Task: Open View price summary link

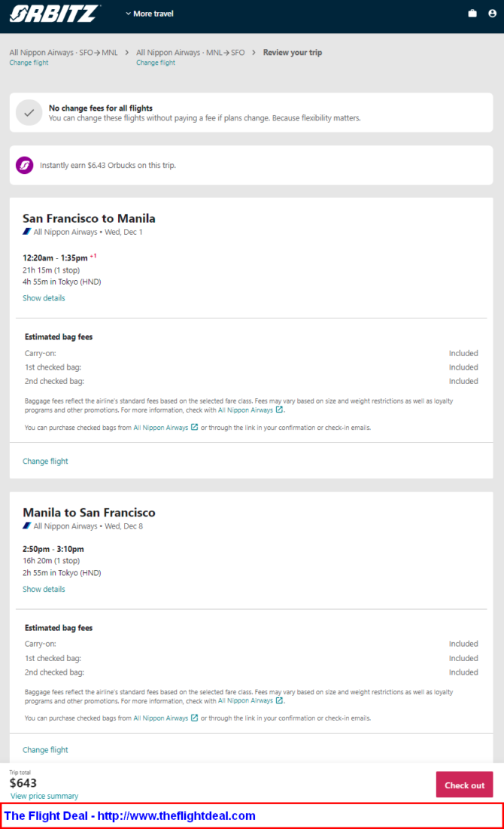Action: 44,796
